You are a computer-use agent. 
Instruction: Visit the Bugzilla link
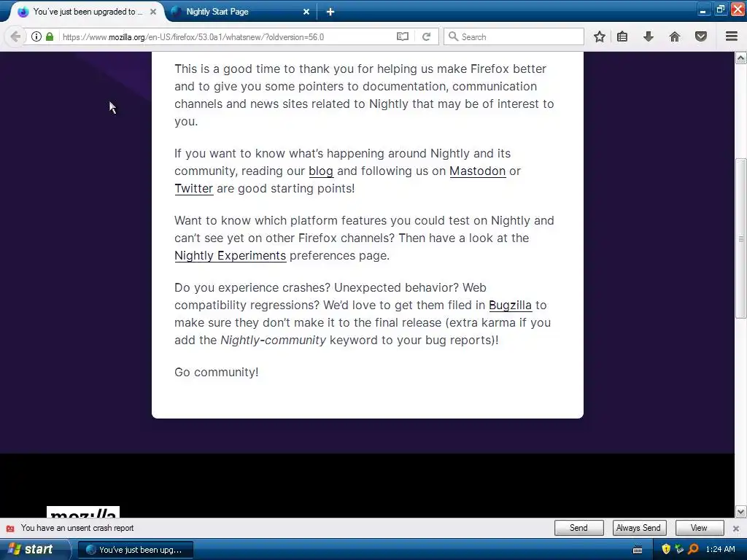510,306
